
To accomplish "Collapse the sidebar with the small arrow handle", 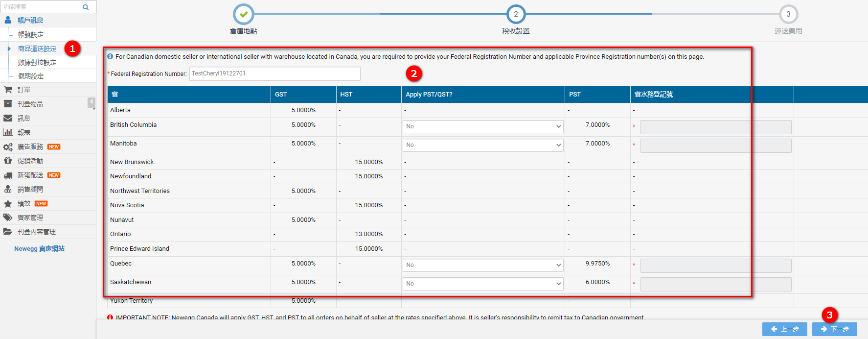I will [x=91, y=102].
